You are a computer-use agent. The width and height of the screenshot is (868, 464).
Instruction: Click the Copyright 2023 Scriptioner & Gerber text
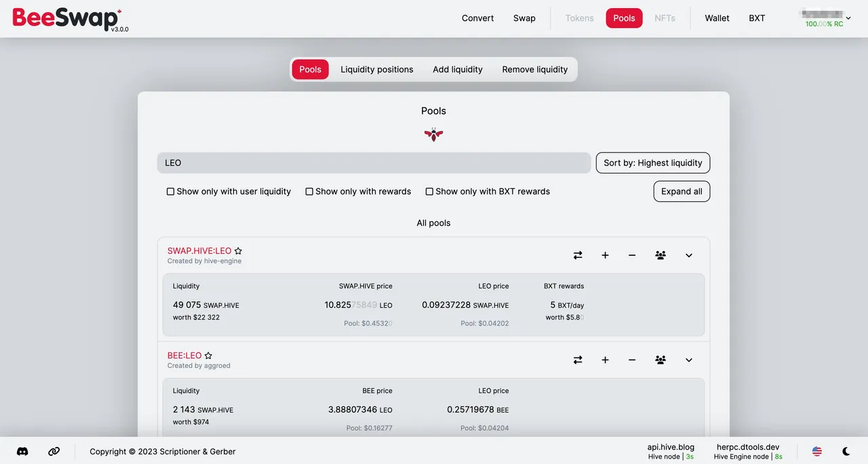(x=163, y=451)
